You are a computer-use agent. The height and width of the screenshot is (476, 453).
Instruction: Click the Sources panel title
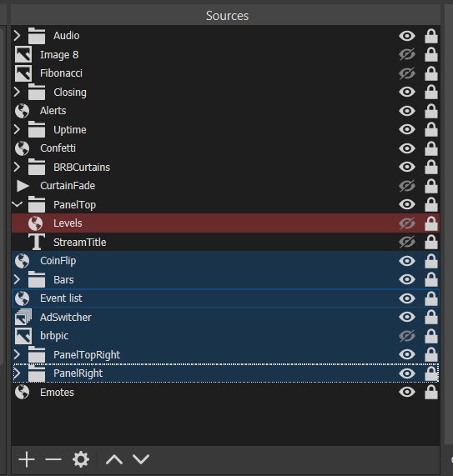click(227, 16)
